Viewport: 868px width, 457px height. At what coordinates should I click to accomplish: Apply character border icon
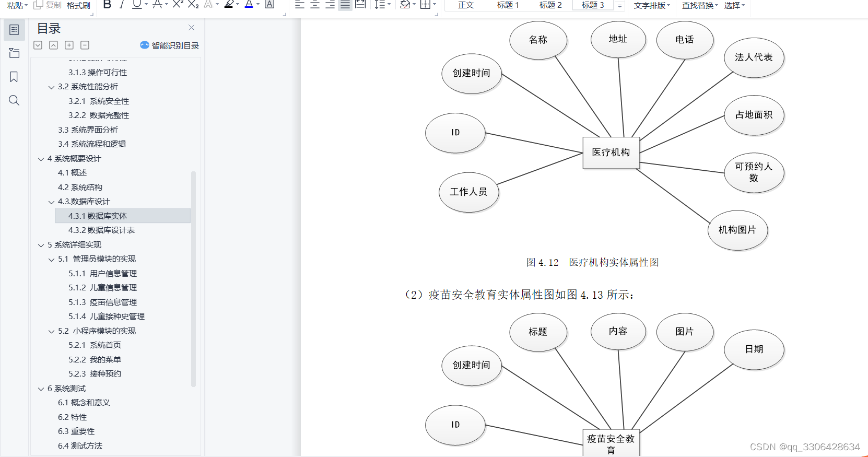(269, 5)
